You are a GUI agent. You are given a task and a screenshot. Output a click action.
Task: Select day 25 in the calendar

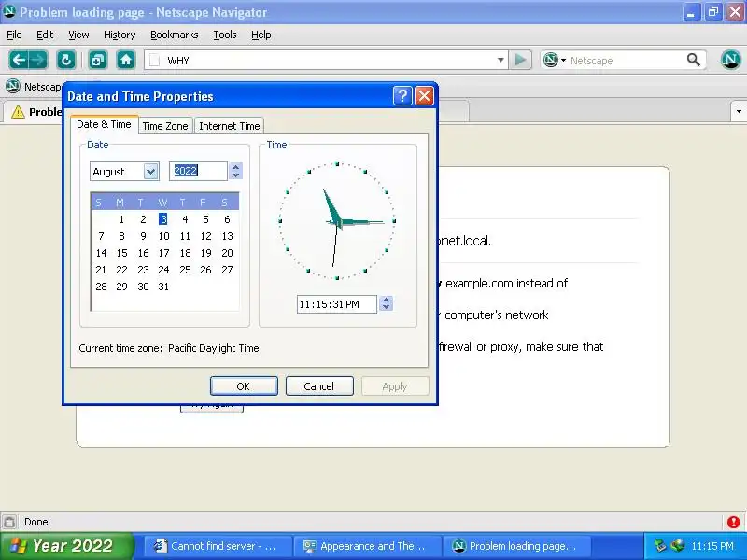pos(185,270)
